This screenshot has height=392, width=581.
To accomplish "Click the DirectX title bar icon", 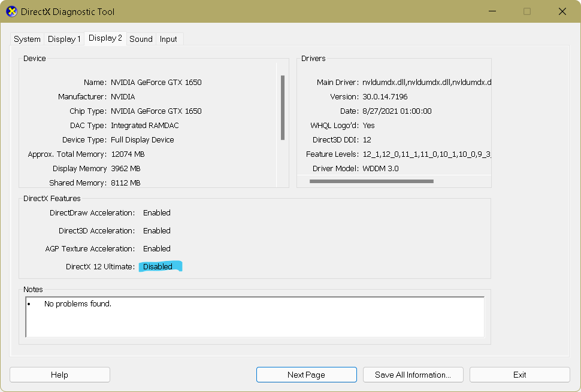I will tap(12, 11).
